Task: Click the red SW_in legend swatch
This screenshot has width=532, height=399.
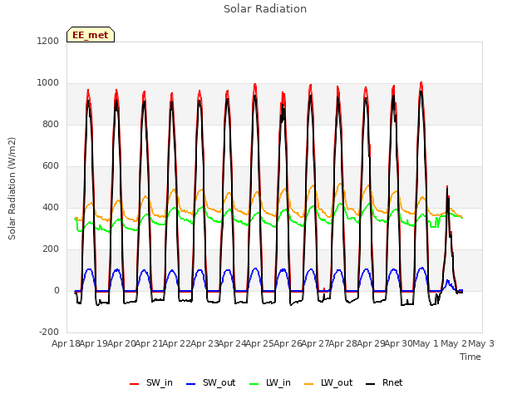Action: pyautogui.click(x=135, y=384)
